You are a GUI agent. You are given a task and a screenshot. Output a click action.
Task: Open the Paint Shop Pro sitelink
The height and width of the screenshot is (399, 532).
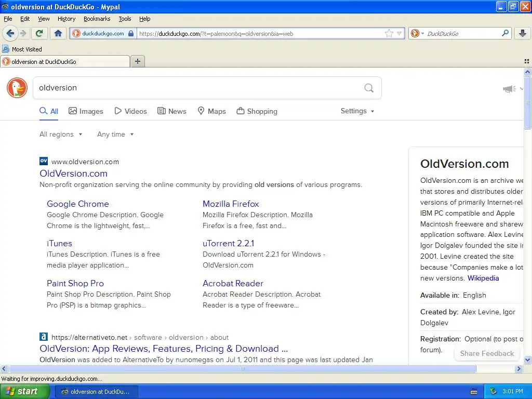(75, 283)
